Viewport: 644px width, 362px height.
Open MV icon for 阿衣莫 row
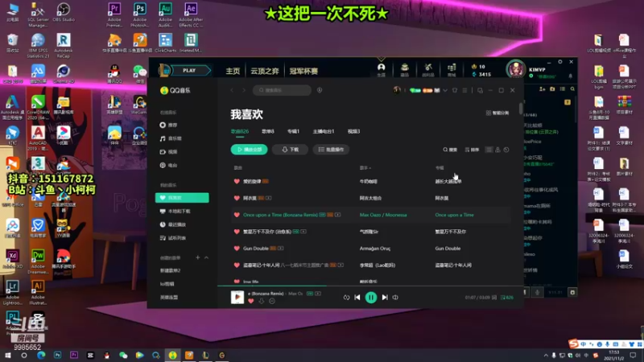click(269, 198)
